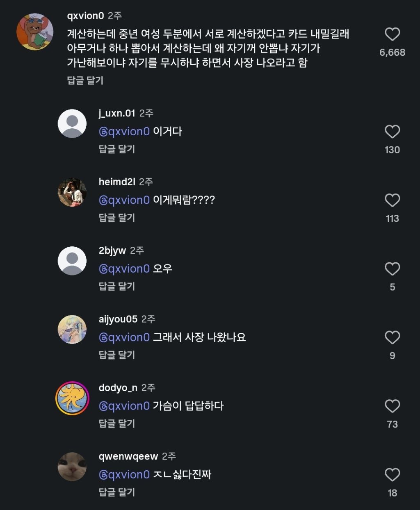Like heimd2l's reply via heart icon
The image size is (420, 510).
coord(392,200)
